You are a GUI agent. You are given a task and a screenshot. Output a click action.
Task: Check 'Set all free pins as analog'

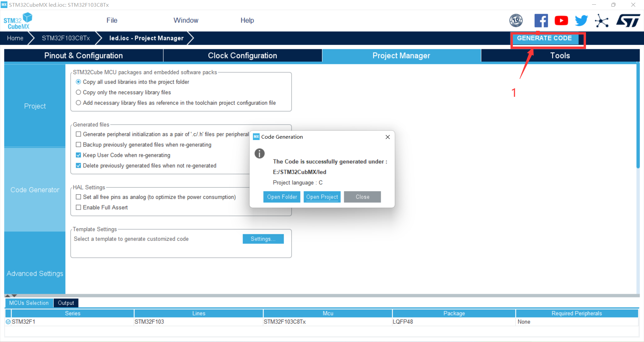(x=78, y=197)
